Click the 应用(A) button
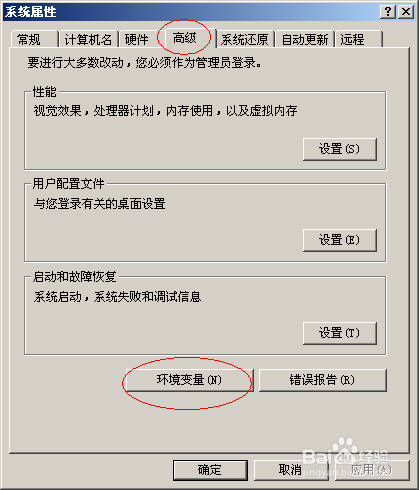 point(372,470)
